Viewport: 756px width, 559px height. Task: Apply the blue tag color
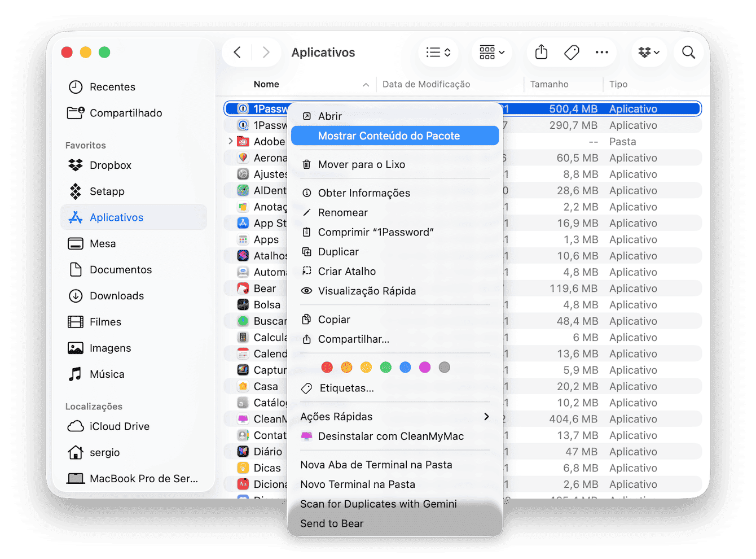(x=406, y=368)
